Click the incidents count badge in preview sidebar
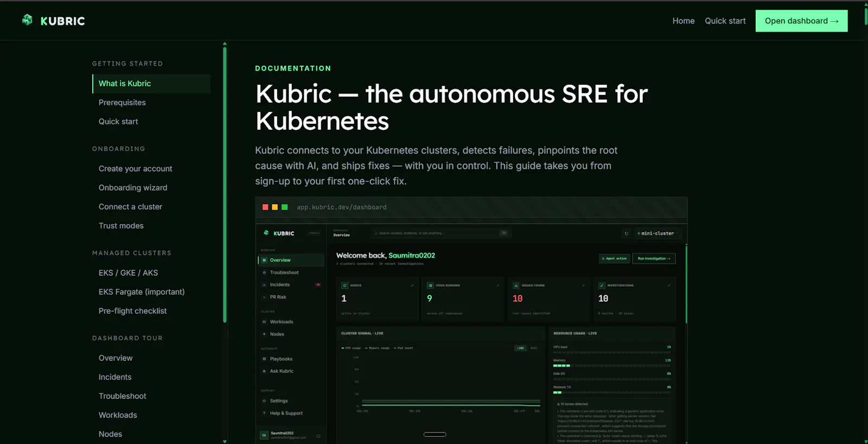 pyautogui.click(x=318, y=285)
